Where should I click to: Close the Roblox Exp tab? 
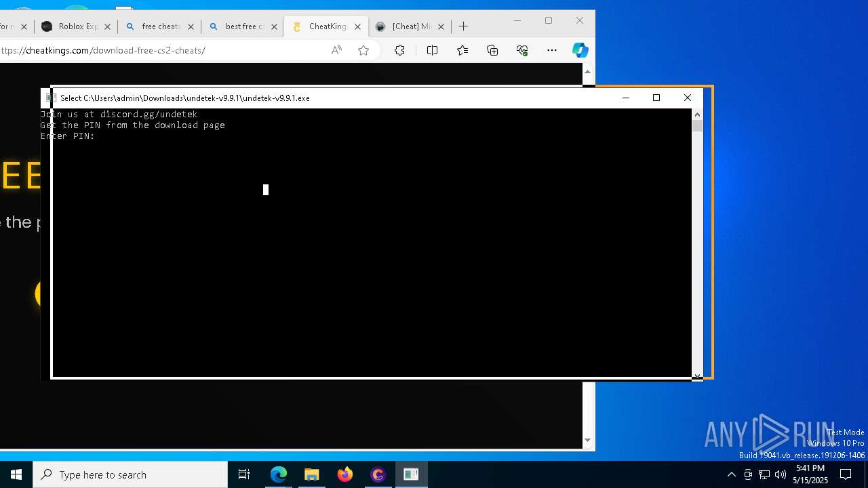coord(107,27)
